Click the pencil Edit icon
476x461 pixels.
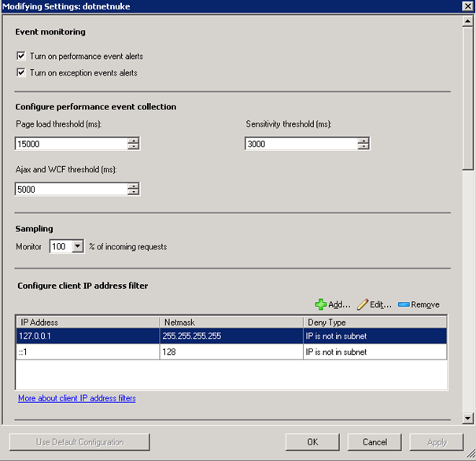click(363, 304)
